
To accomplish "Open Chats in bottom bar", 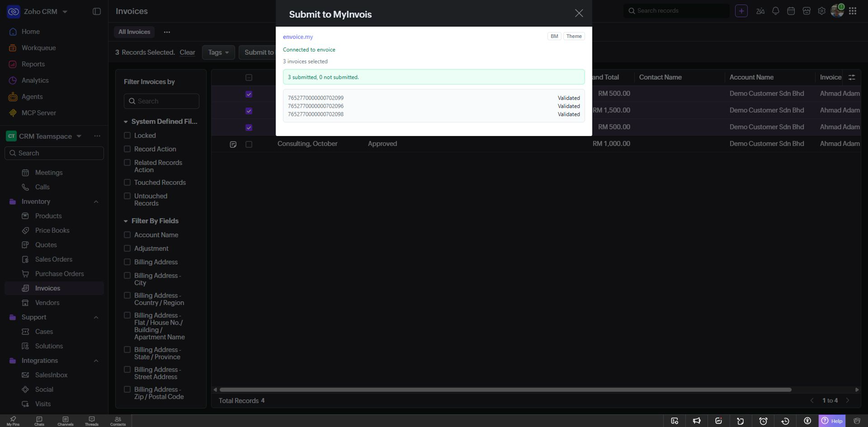I will [39, 421].
